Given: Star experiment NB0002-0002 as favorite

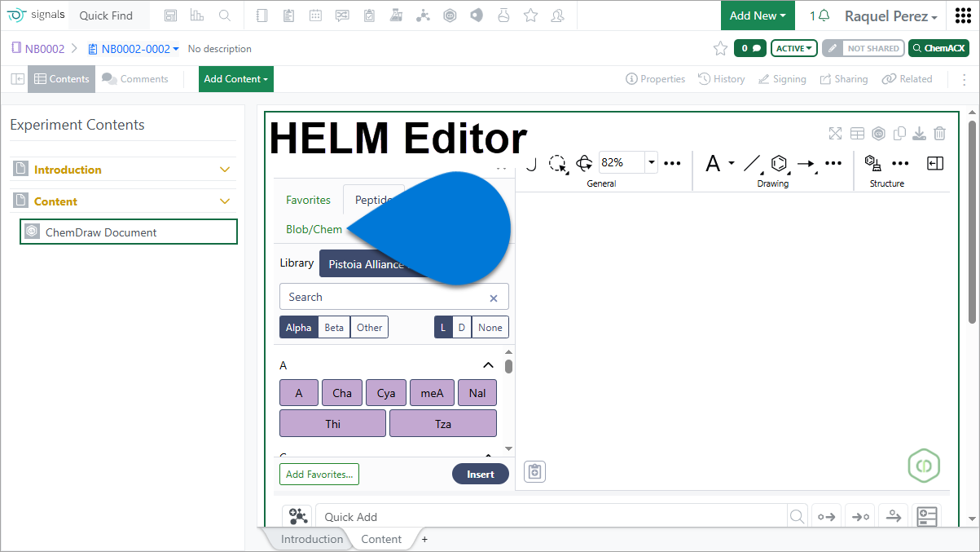Looking at the screenshot, I should coord(720,48).
